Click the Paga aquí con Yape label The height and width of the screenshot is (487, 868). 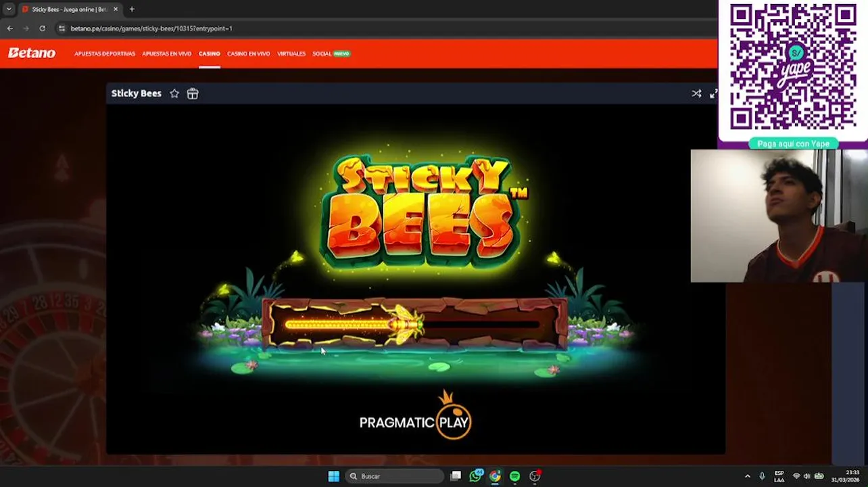(793, 143)
